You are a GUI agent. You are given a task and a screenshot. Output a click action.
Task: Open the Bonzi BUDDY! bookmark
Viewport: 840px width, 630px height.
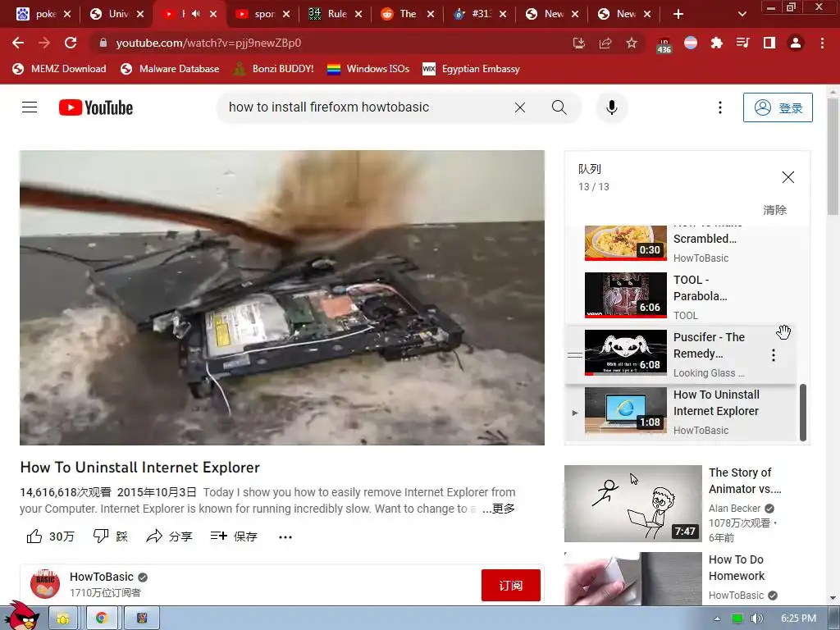click(x=273, y=69)
